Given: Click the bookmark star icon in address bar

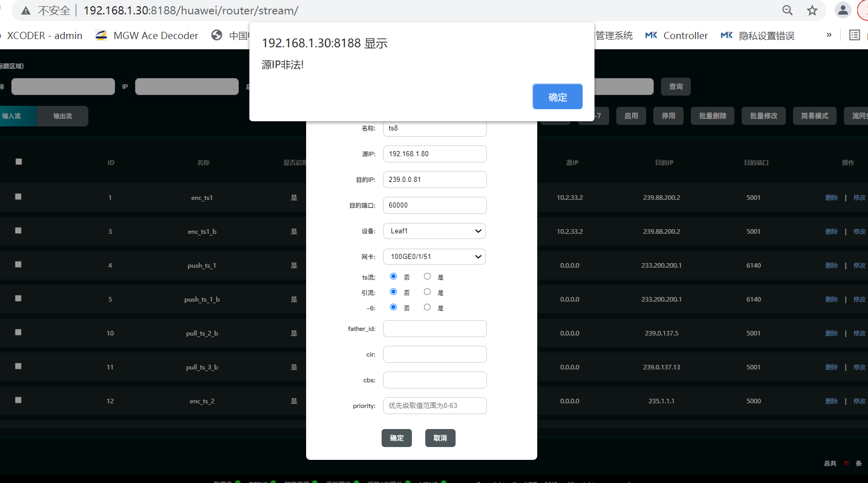Looking at the screenshot, I should (812, 10).
